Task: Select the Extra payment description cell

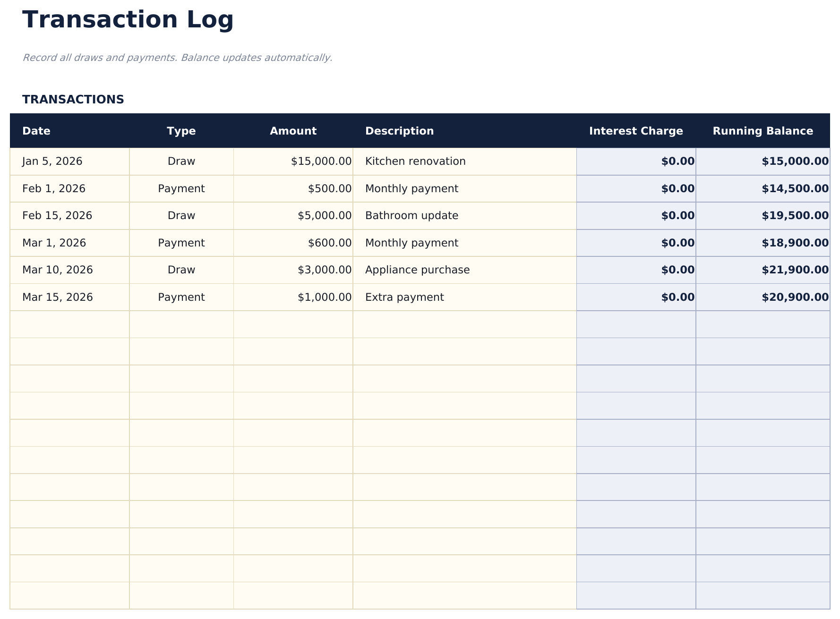Action: coord(404,297)
